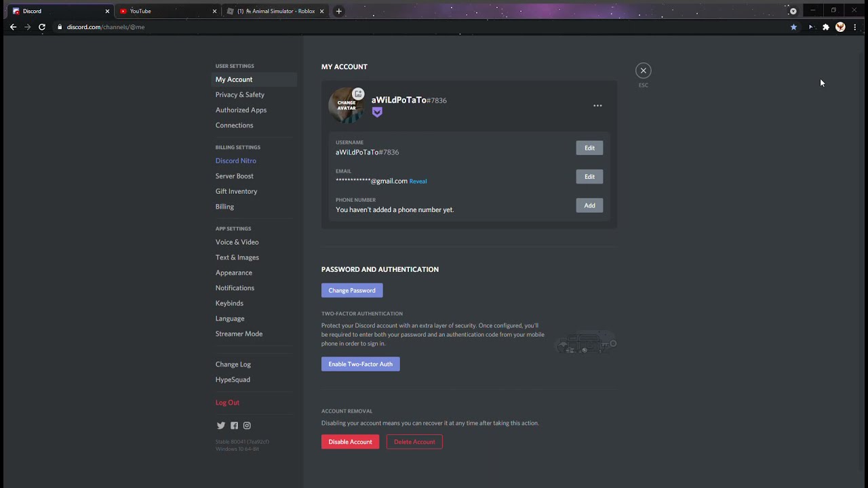Viewport: 868px width, 488px height.
Task: Open Discord's Instagram icon link
Action: pyautogui.click(x=247, y=426)
